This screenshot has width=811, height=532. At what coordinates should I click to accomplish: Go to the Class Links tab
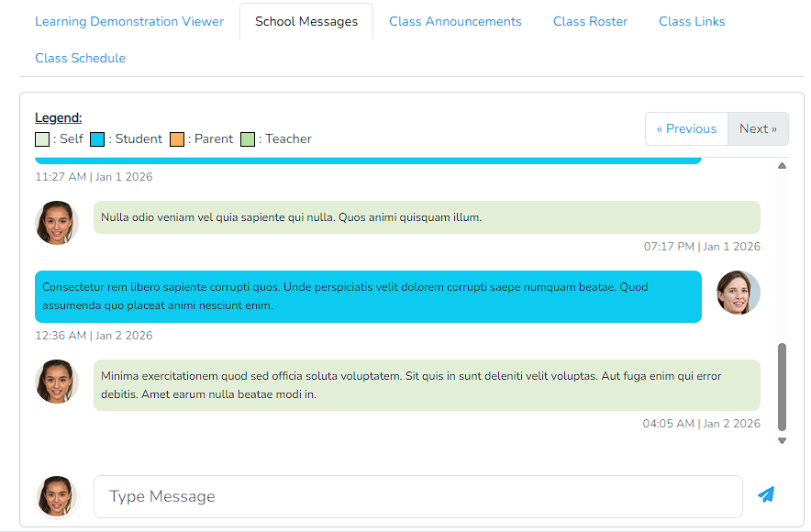[692, 21]
